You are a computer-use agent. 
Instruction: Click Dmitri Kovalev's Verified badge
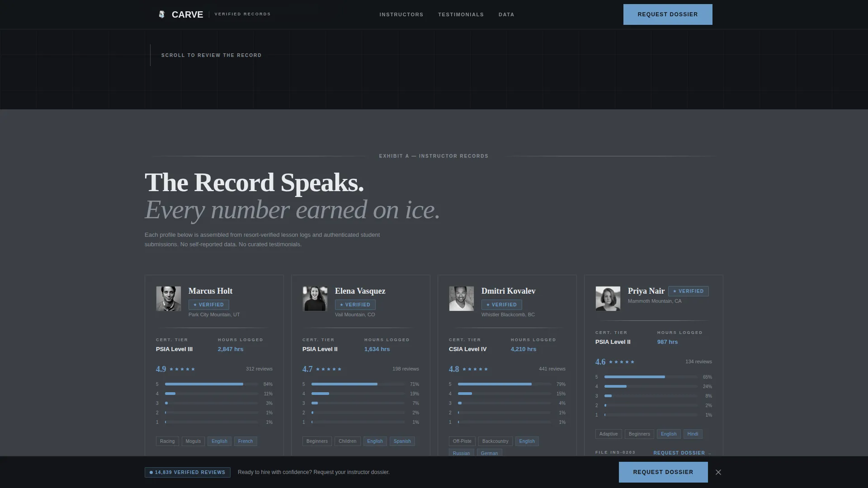tap(502, 305)
